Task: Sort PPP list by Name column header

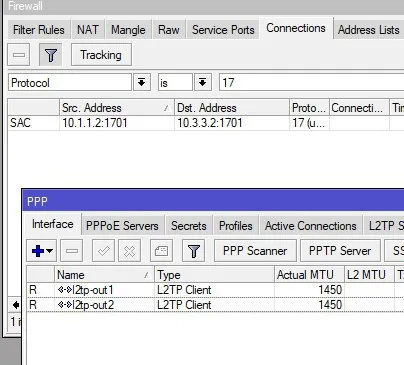Action: [x=104, y=275]
